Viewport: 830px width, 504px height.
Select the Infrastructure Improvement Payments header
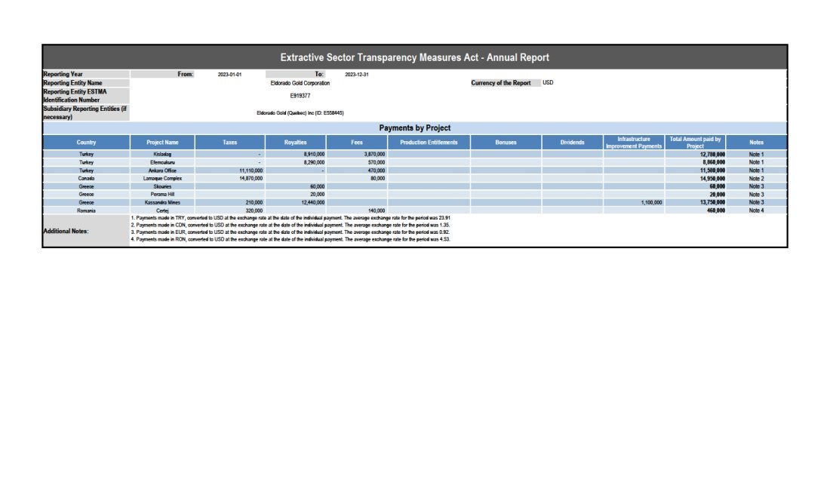point(634,143)
